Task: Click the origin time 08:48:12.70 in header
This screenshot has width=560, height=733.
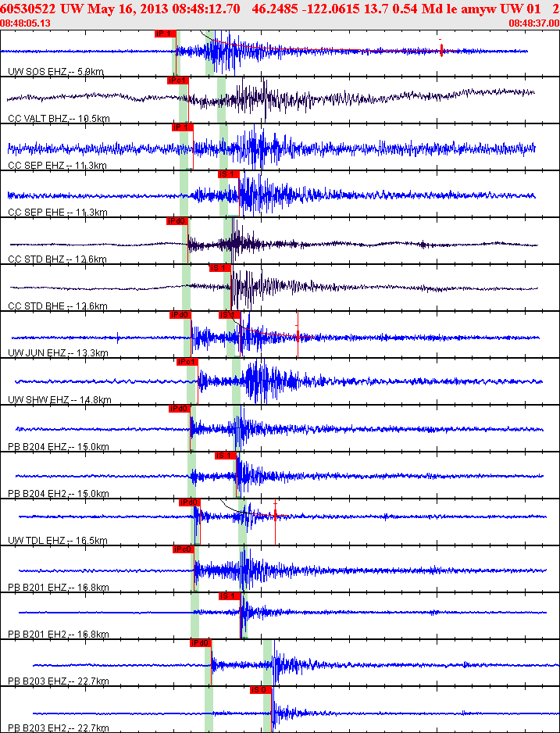Action: [205, 9]
